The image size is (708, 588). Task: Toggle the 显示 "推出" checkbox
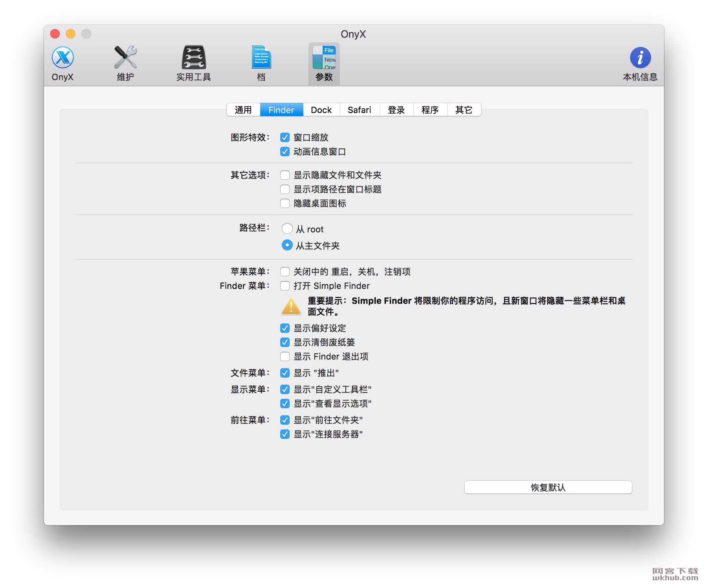pos(285,373)
